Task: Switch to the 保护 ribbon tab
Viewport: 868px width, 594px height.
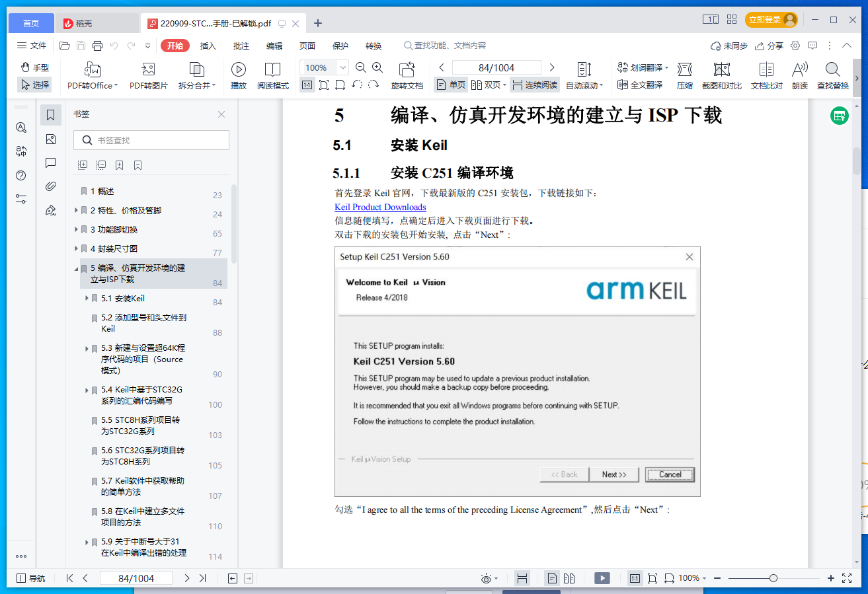Action: tap(340, 46)
